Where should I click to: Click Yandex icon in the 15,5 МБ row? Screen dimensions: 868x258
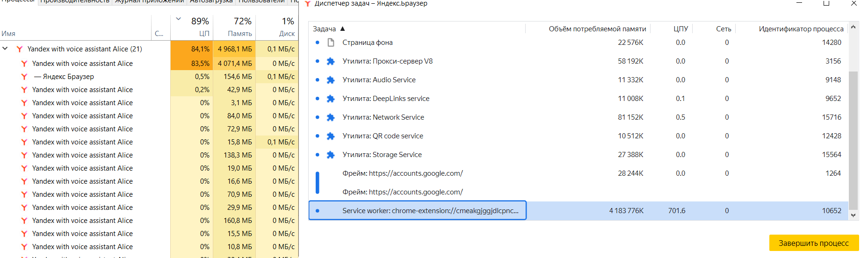click(24, 234)
